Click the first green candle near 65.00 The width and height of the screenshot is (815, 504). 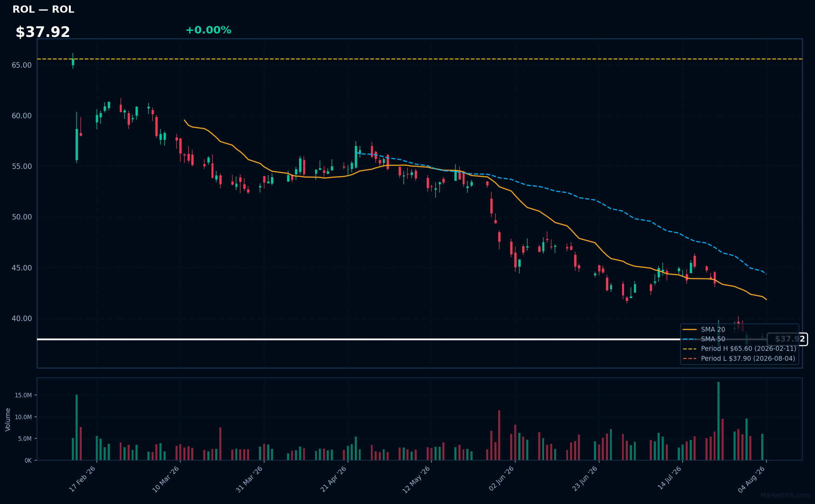click(73, 62)
